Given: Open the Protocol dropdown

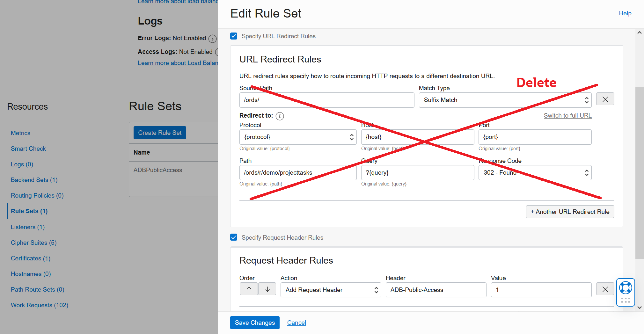Looking at the screenshot, I should pos(298,137).
